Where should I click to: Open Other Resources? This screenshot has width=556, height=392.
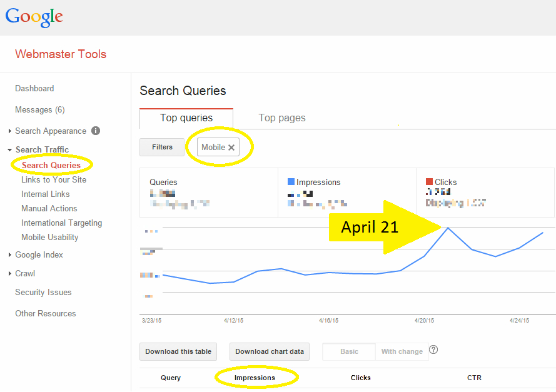pos(46,314)
